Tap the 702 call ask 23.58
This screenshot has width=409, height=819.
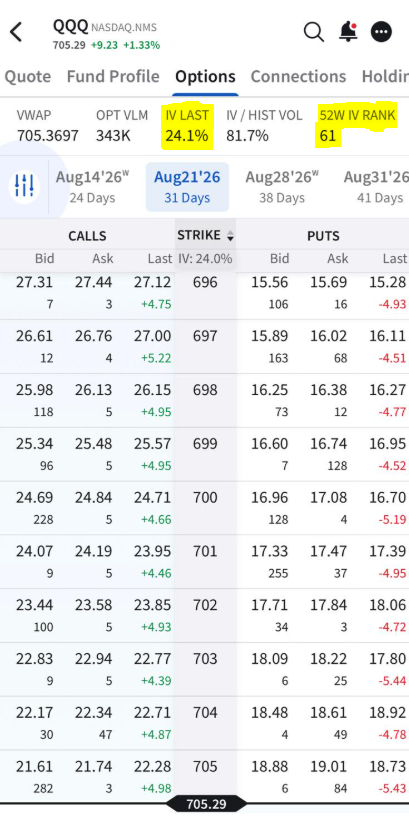[x=93, y=605]
